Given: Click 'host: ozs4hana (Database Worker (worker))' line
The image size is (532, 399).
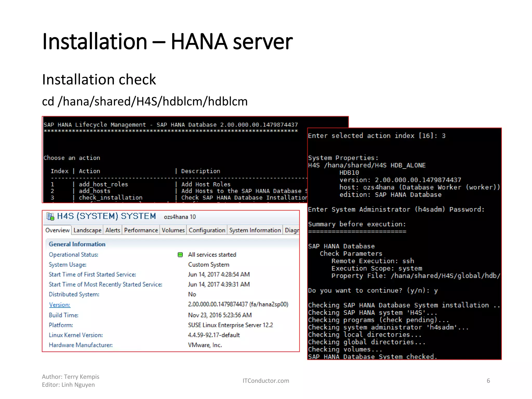Looking at the screenshot, I should (420, 187).
